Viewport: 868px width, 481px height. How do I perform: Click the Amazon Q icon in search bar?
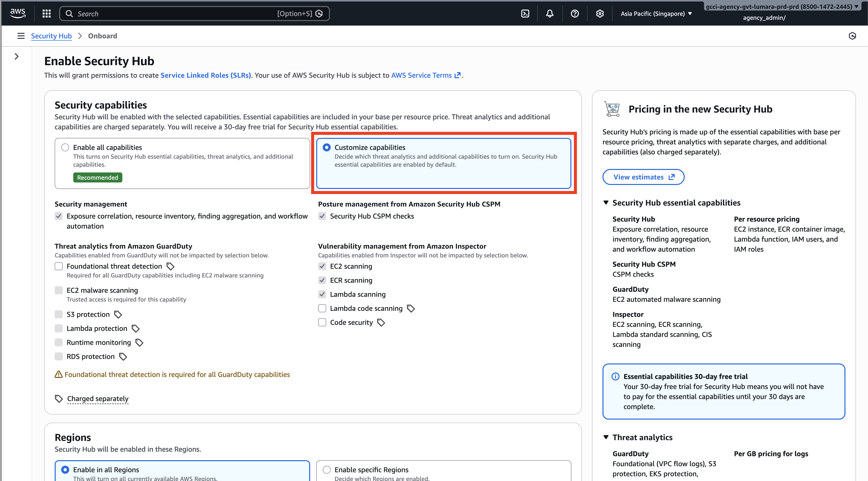tap(319, 14)
